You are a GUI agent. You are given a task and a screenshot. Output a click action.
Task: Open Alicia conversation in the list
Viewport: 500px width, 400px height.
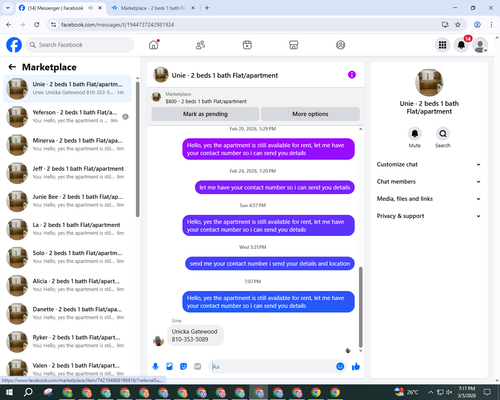[67, 285]
